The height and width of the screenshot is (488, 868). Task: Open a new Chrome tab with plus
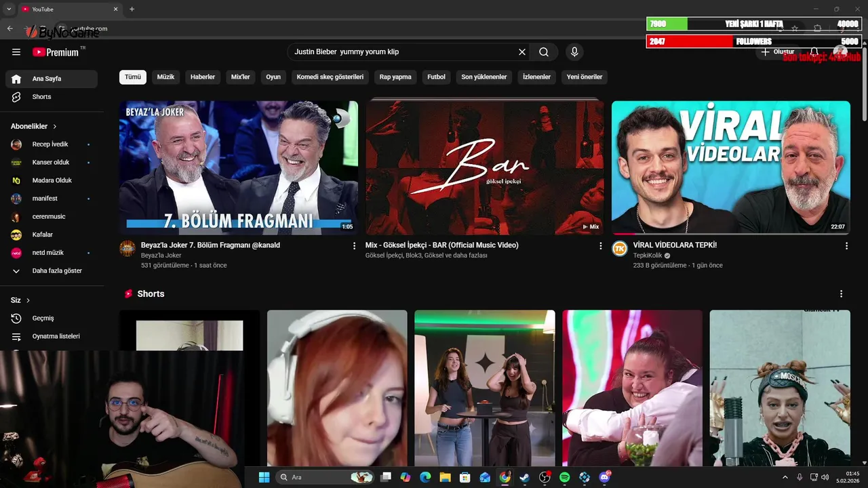(132, 9)
